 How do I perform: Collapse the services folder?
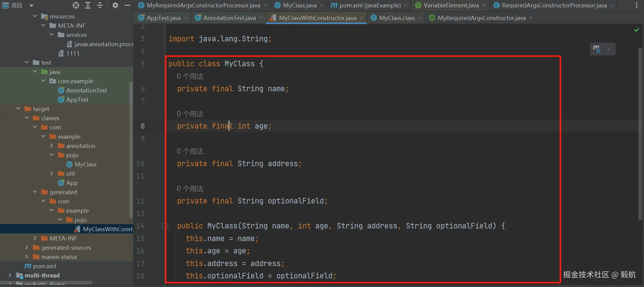(x=52, y=35)
